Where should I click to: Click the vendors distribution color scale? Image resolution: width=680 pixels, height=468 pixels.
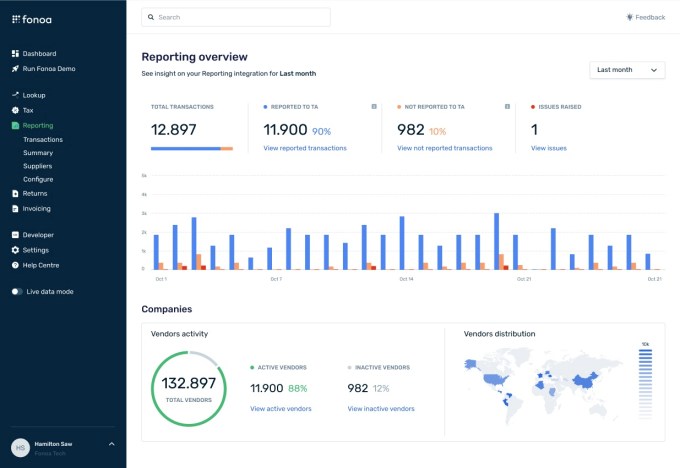click(644, 382)
